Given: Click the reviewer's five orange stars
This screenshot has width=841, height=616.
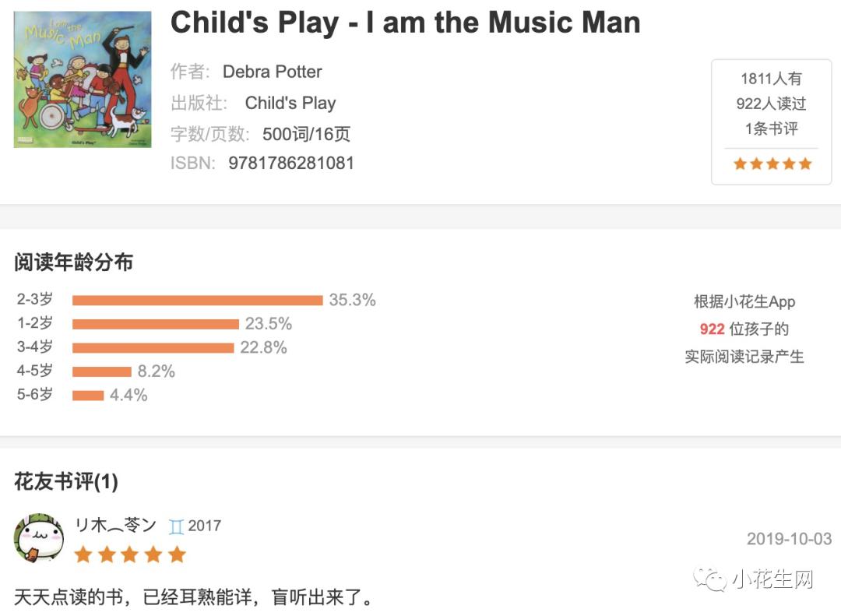Looking at the screenshot, I should 130,554.
